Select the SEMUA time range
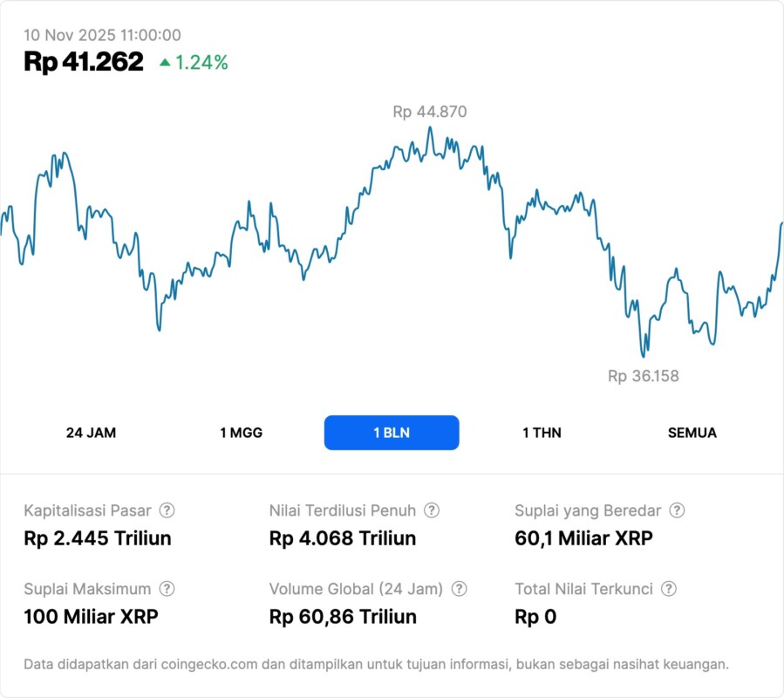Viewport: 784px width, 698px height. tap(692, 433)
